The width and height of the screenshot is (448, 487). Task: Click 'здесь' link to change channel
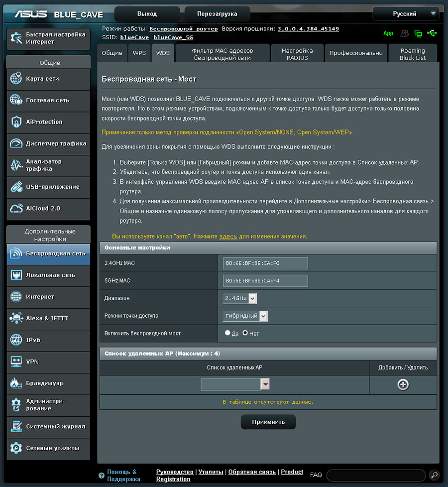click(228, 237)
